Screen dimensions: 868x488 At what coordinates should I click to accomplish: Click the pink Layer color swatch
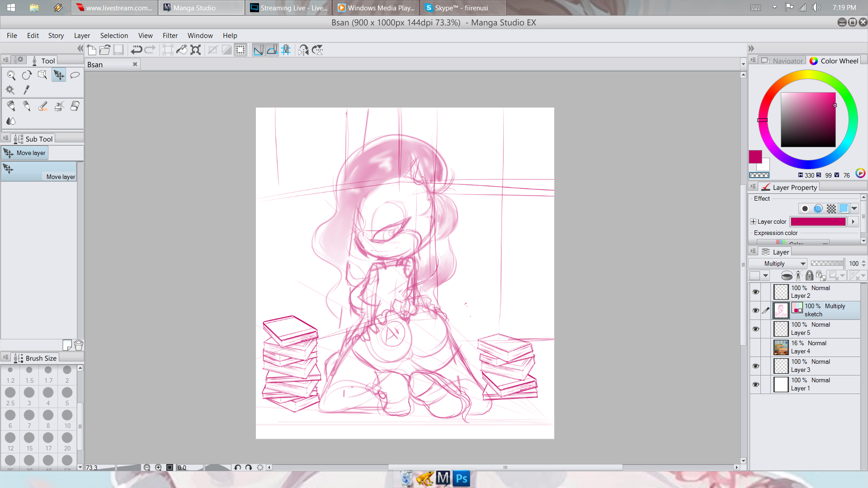(x=818, y=221)
